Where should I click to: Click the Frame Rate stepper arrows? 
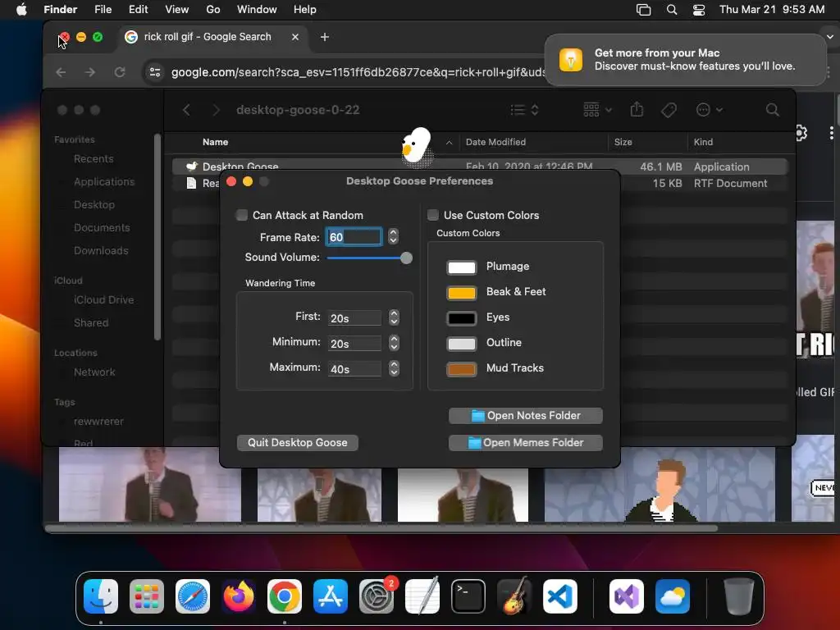coord(393,236)
